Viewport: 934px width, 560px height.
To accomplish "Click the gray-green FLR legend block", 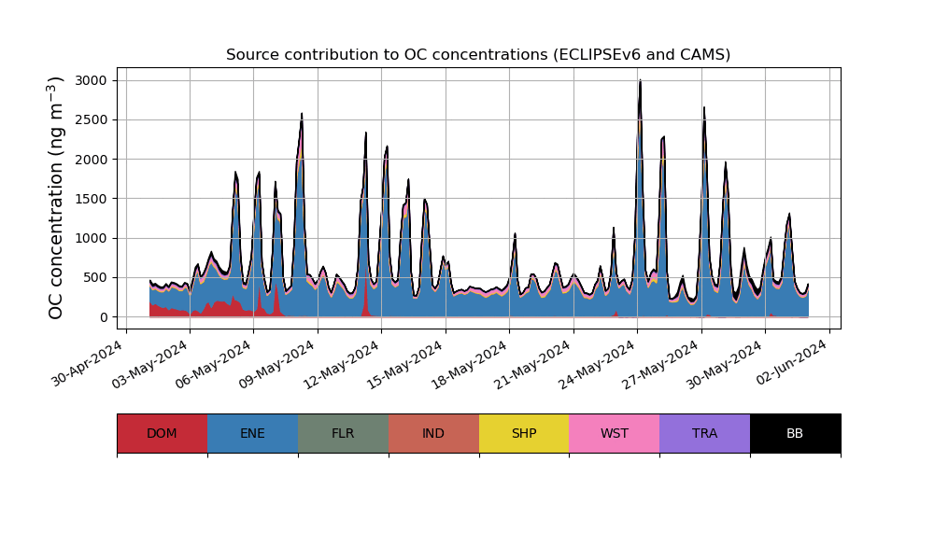I will click(343, 433).
